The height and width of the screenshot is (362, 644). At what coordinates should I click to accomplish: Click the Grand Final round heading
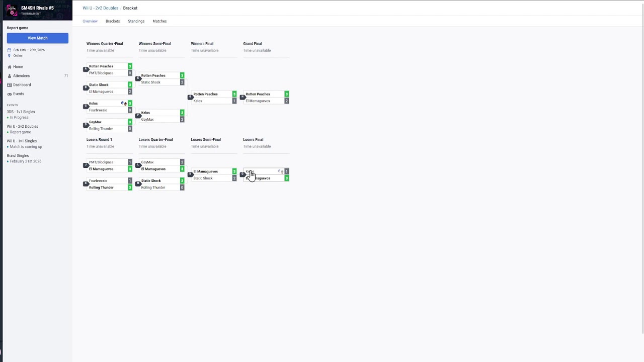pos(253,44)
